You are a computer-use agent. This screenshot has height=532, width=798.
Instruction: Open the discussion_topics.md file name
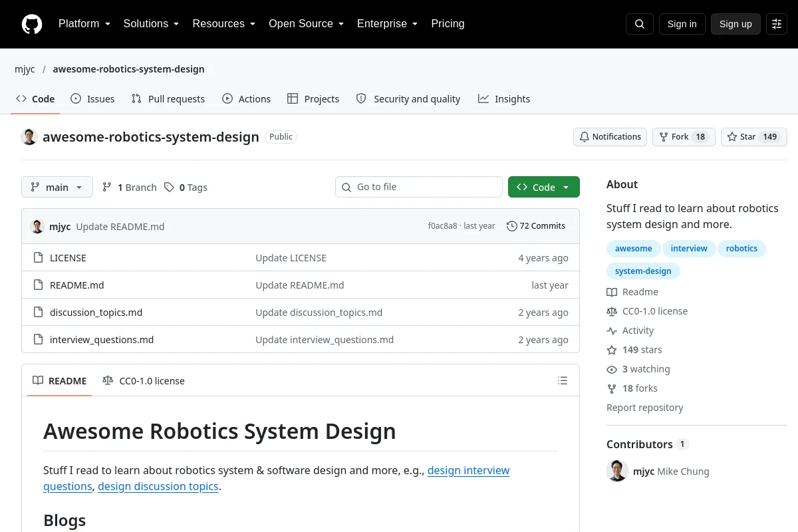point(96,313)
